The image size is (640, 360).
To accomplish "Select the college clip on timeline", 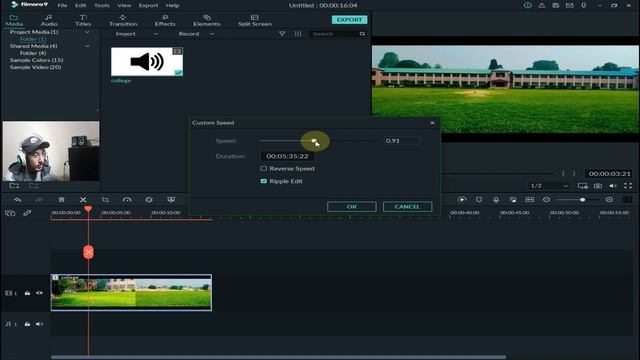I will tap(131, 293).
